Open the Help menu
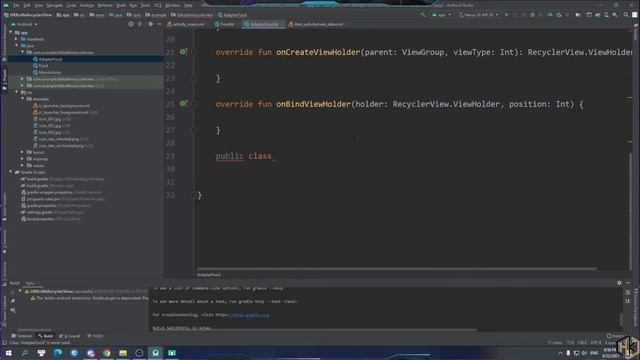The width and height of the screenshot is (640, 360). 188,5
